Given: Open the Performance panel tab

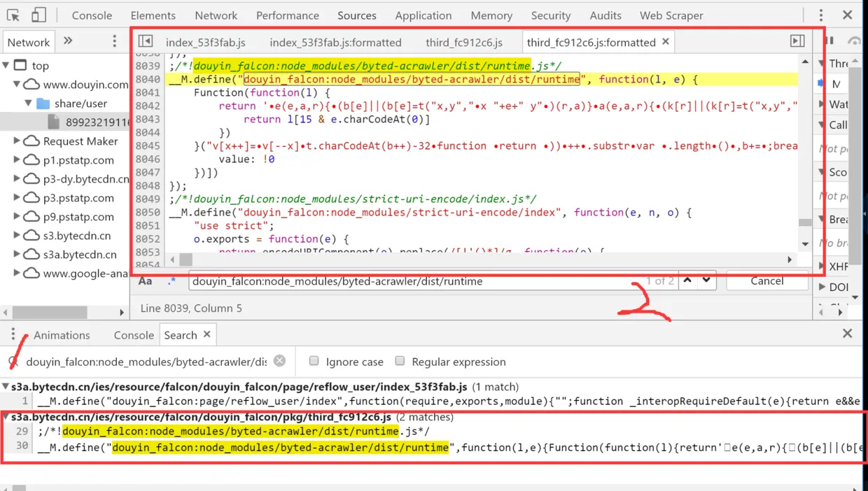Looking at the screenshot, I should point(288,15).
